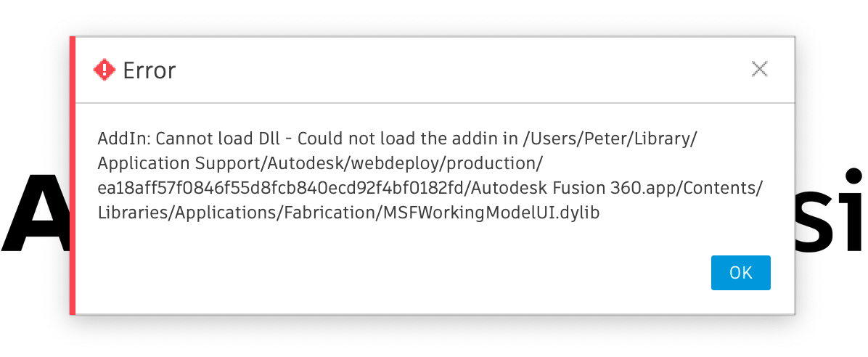868x357 pixels.
Task: Click OK to dismiss the error
Action: [x=741, y=272]
